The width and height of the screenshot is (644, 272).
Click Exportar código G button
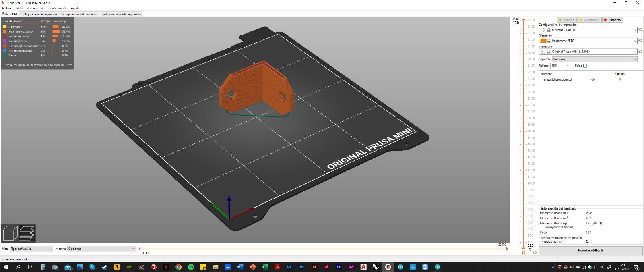[590, 251]
